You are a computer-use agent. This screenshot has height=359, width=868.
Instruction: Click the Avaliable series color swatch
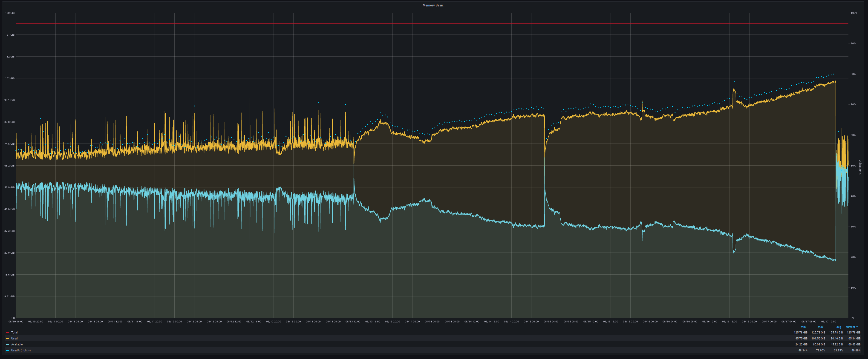point(7,345)
